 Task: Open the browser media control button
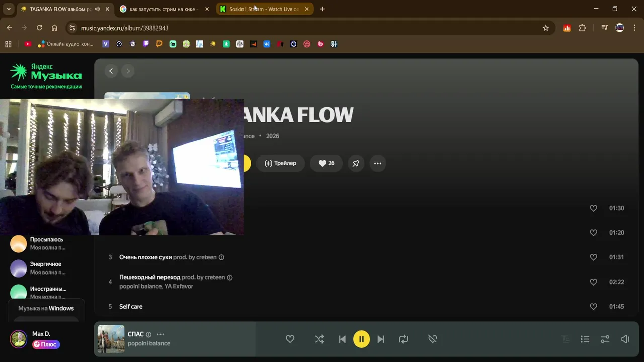[604, 28]
